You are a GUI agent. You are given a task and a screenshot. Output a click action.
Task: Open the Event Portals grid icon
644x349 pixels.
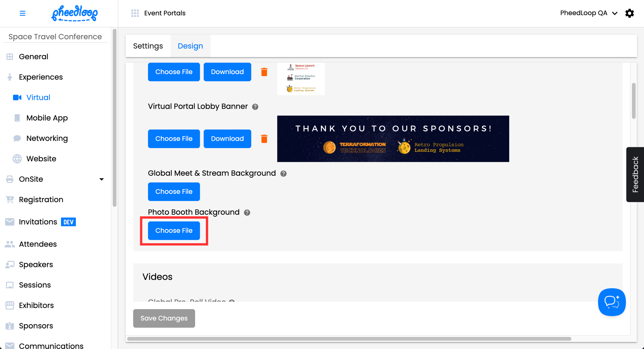(135, 13)
